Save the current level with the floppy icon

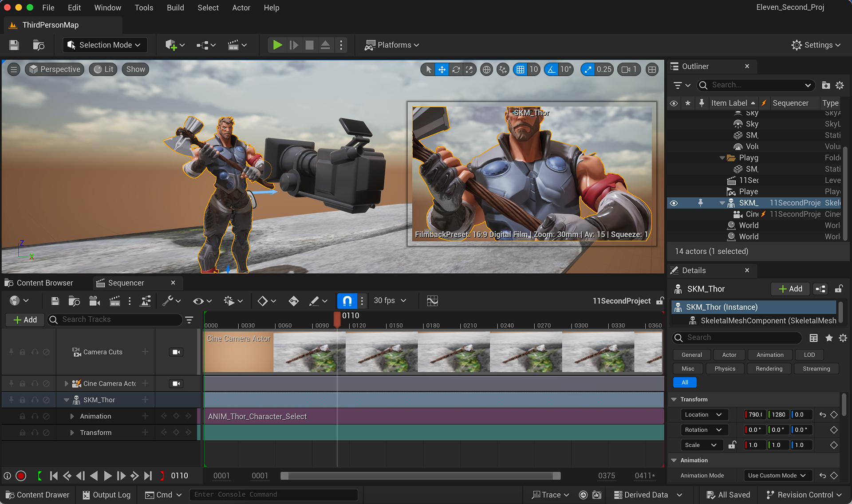(x=14, y=45)
